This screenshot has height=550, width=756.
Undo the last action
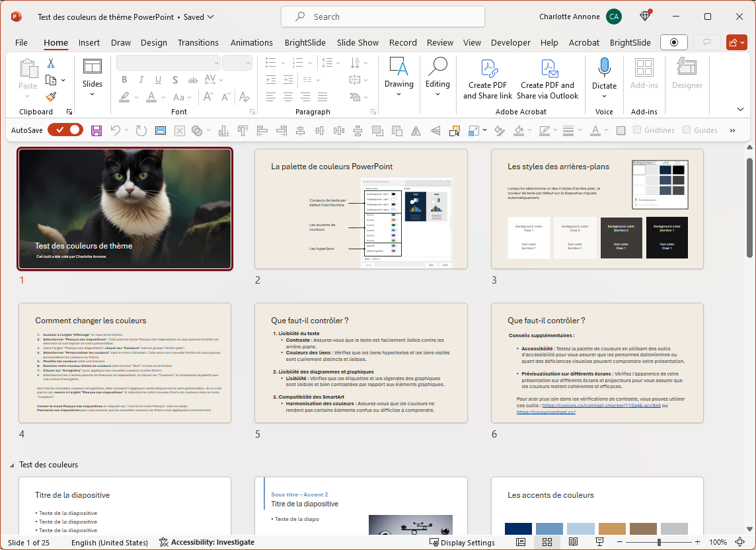tap(115, 130)
